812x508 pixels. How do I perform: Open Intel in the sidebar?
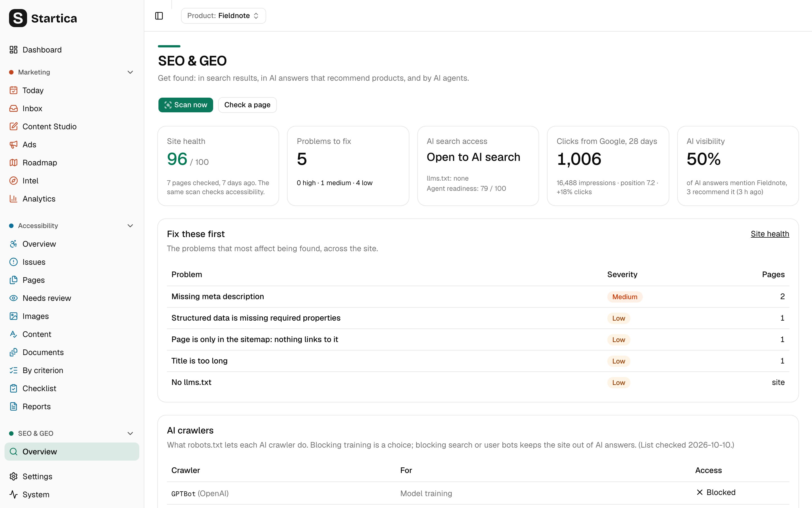coord(72,181)
